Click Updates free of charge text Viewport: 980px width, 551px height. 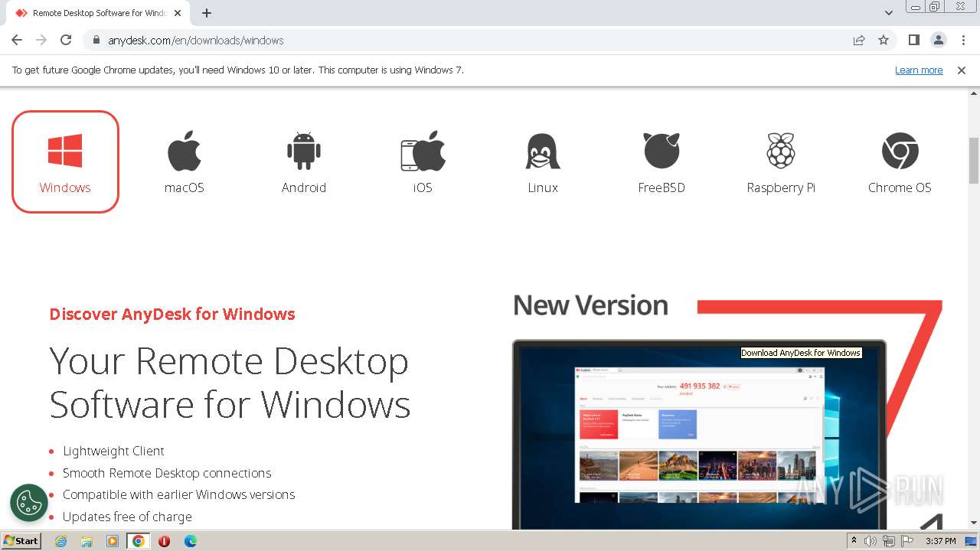[127, 517]
